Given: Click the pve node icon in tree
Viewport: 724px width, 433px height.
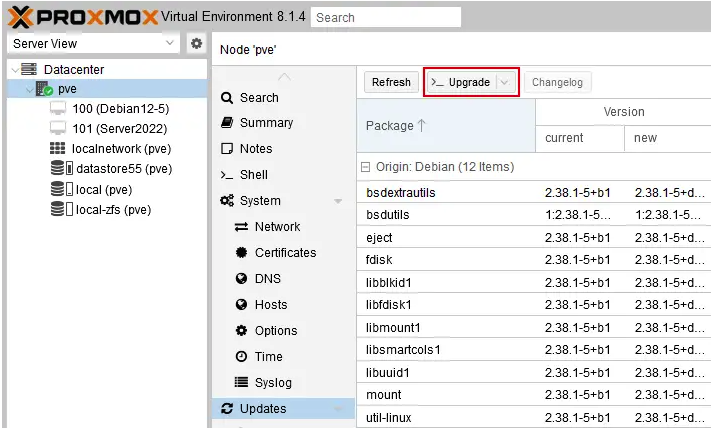Looking at the screenshot, I should tap(45, 89).
